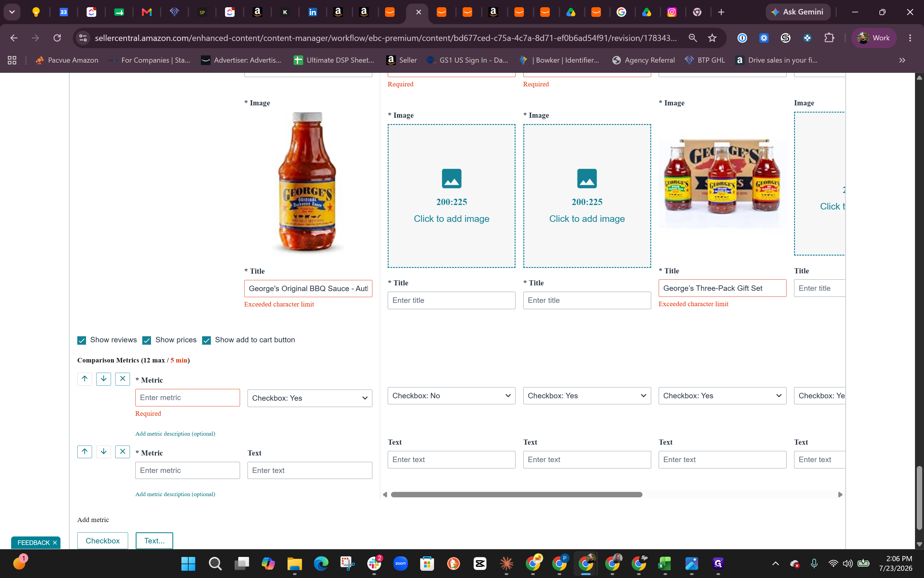This screenshot has height=578, width=924.
Task: Open Ultimate DSP Sheet bookmark
Action: point(334,60)
